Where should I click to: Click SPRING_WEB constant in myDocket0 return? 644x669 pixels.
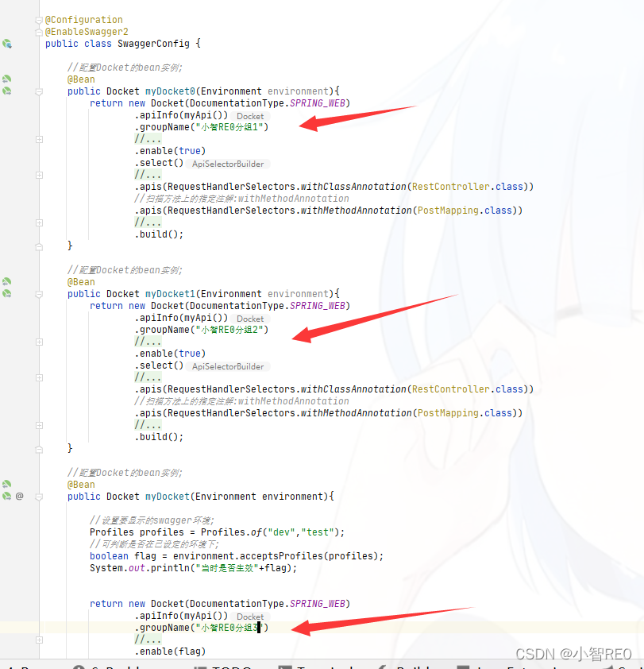(x=318, y=102)
